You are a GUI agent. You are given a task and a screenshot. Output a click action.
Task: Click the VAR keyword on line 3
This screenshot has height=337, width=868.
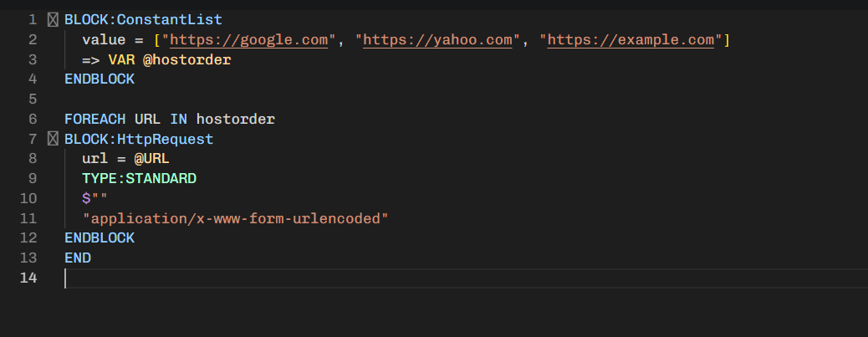122,59
